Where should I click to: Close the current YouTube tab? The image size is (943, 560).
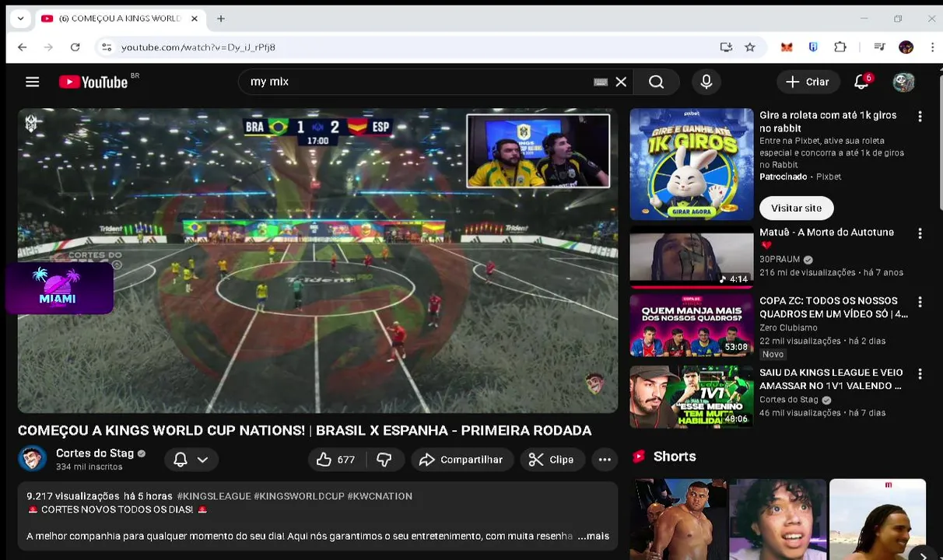tap(195, 19)
